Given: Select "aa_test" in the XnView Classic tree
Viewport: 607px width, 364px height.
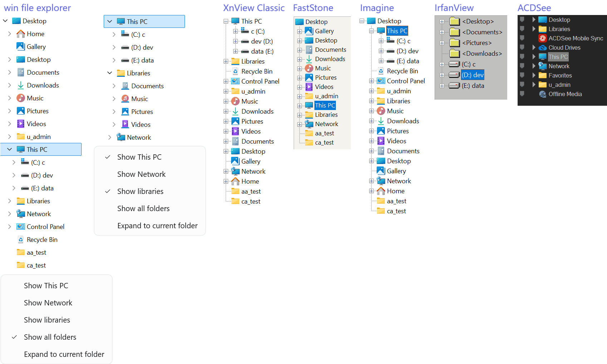Looking at the screenshot, I should click(x=251, y=191).
